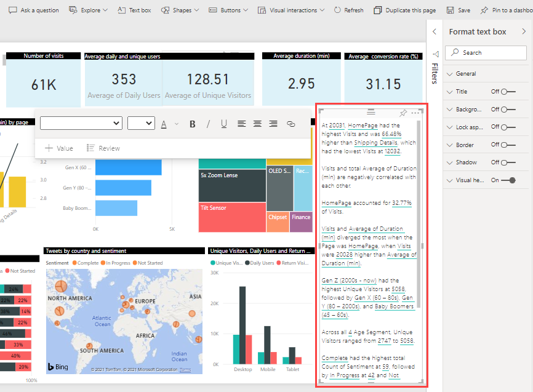Select the Tilt Sensor treemap tile

pyautogui.click(x=232, y=217)
